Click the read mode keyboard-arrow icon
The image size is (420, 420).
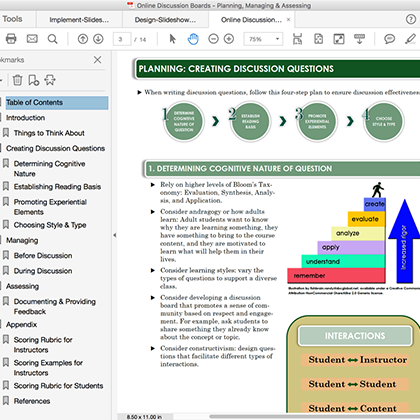(359, 39)
